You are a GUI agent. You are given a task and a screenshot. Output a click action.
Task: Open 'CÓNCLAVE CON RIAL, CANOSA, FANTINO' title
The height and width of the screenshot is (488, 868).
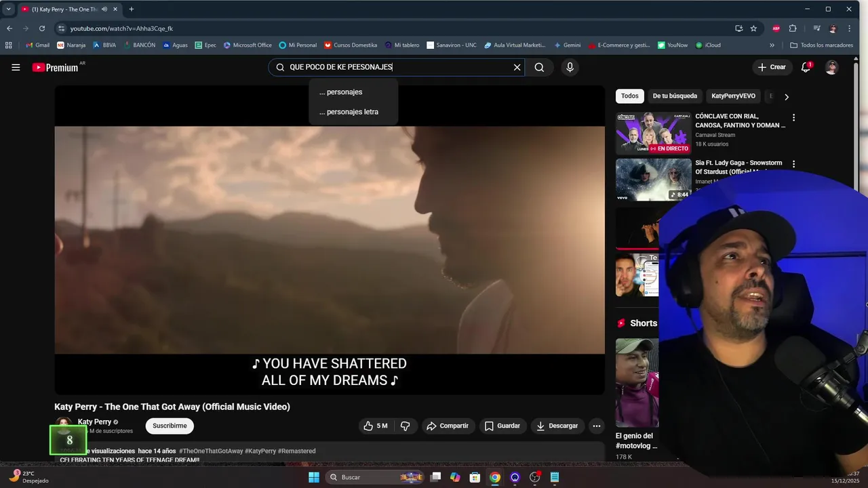[740, 121]
